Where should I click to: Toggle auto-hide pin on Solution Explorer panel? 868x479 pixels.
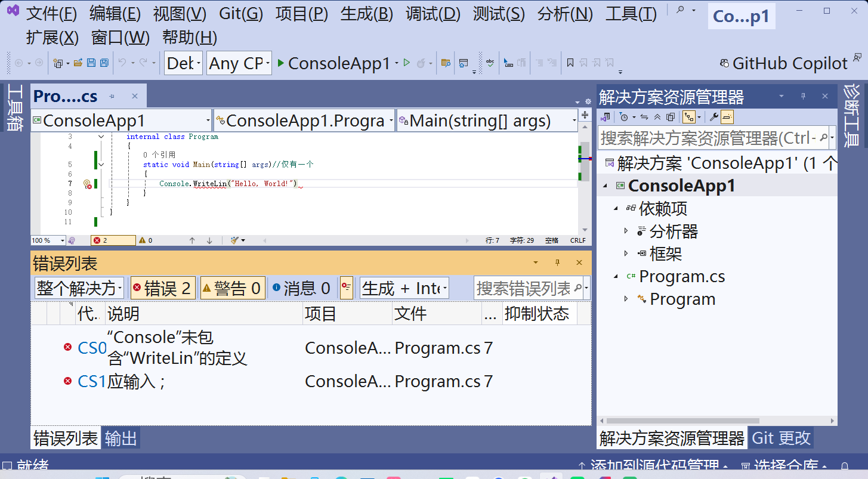pyautogui.click(x=803, y=96)
